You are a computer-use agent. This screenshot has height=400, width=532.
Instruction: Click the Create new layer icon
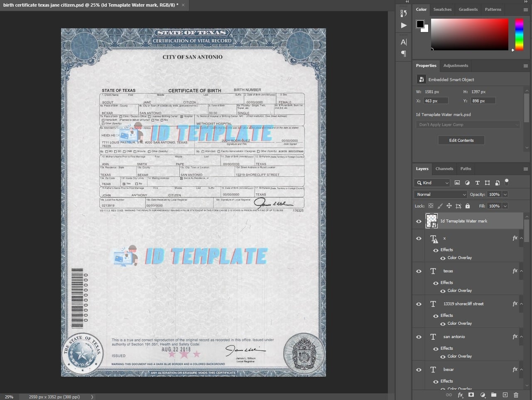(x=505, y=395)
